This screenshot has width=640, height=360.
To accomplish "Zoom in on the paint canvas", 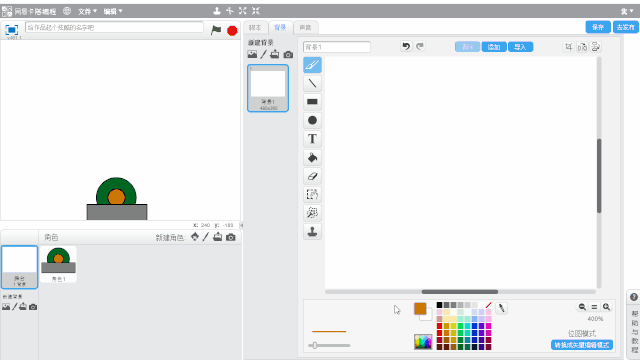I will point(607,307).
